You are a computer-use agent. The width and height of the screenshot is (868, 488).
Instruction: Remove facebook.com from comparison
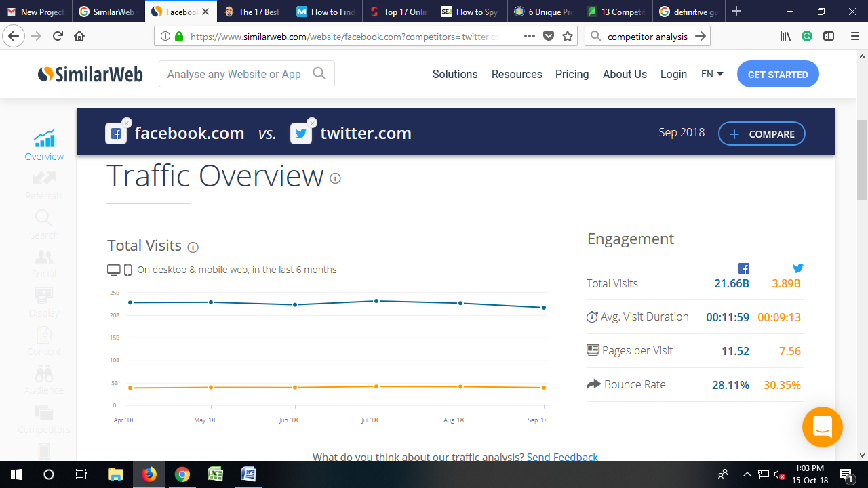coord(127,123)
